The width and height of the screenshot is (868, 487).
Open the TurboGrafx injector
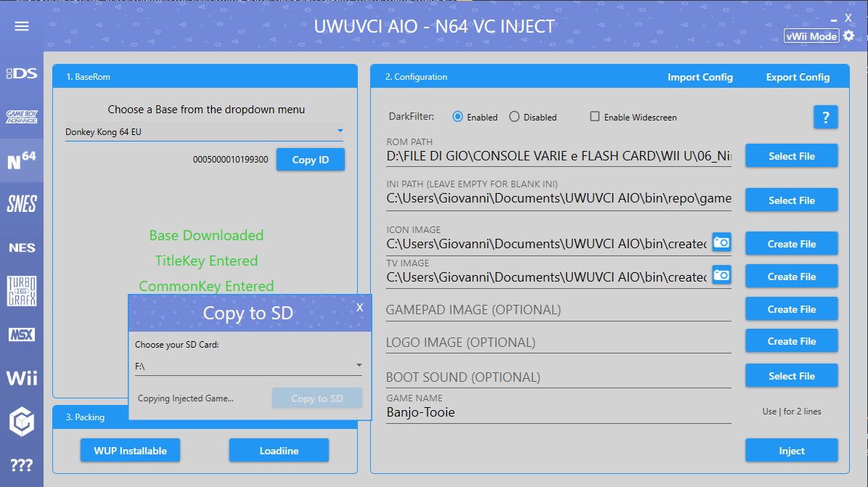click(22, 291)
